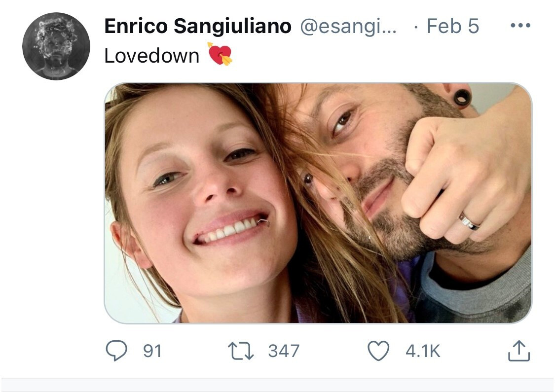The height and width of the screenshot is (392, 555).
Task: Click the reply speech bubble icon
Action: (x=117, y=351)
